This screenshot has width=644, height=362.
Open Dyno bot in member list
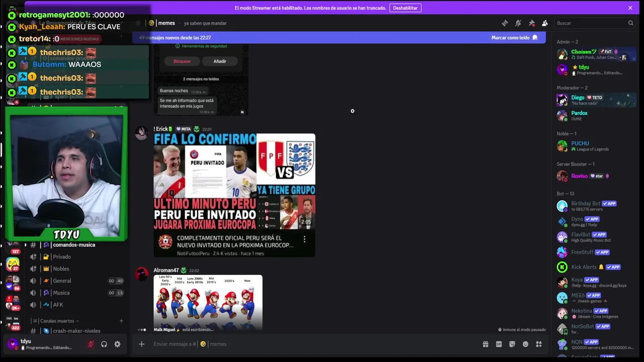point(597,222)
